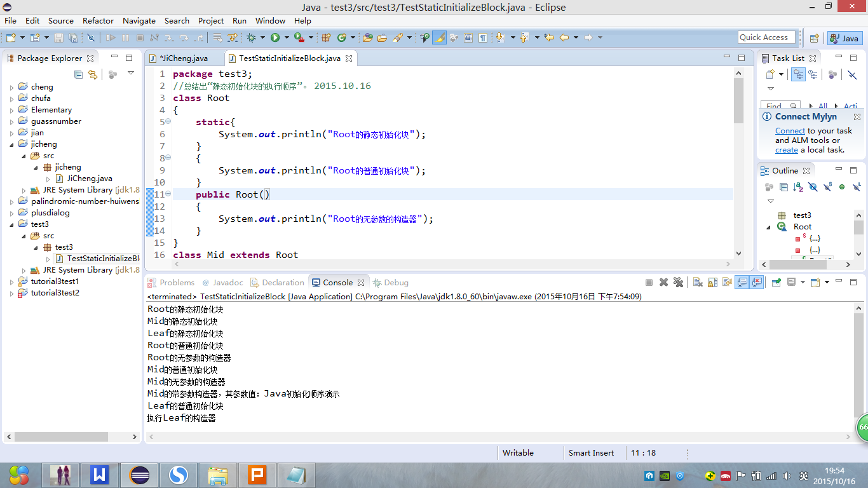
Task: Click the Run Last Tool external tools icon
Action: 299,37
